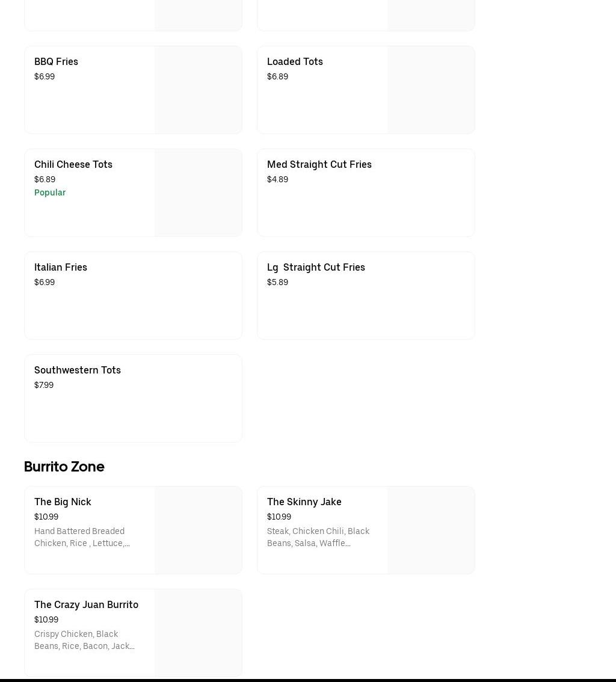Click The Crazy Juan Burrito thumbnail
The width and height of the screenshot is (616, 682).
click(x=198, y=633)
